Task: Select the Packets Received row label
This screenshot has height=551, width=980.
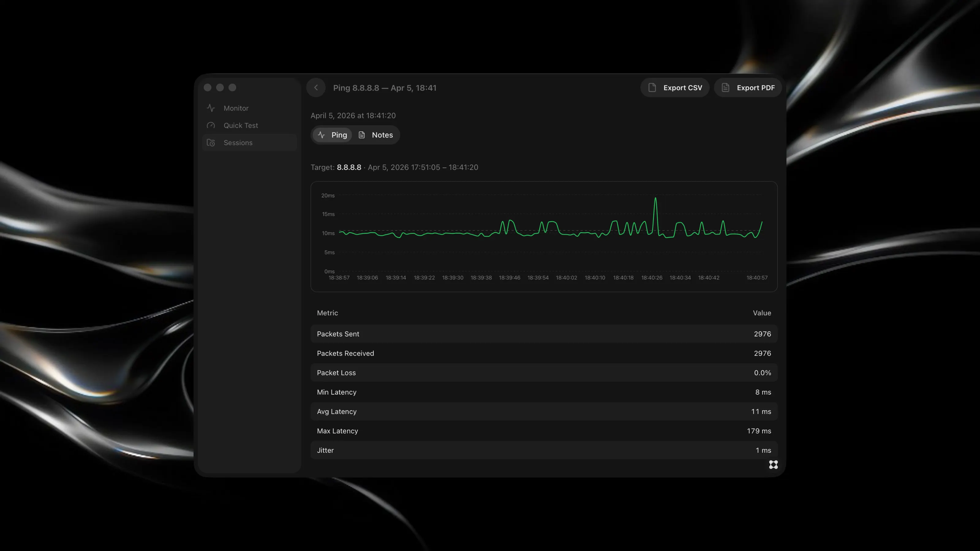Action: point(345,353)
